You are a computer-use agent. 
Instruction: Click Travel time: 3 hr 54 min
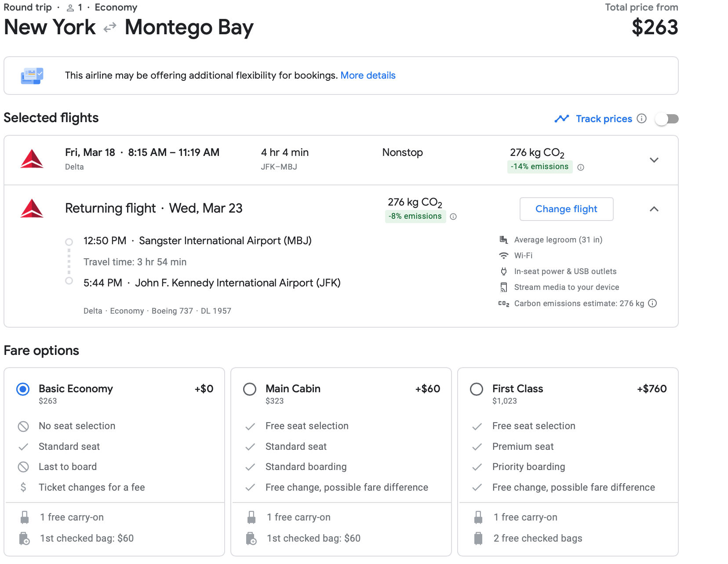pyautogui.click(x=135, y=262)
